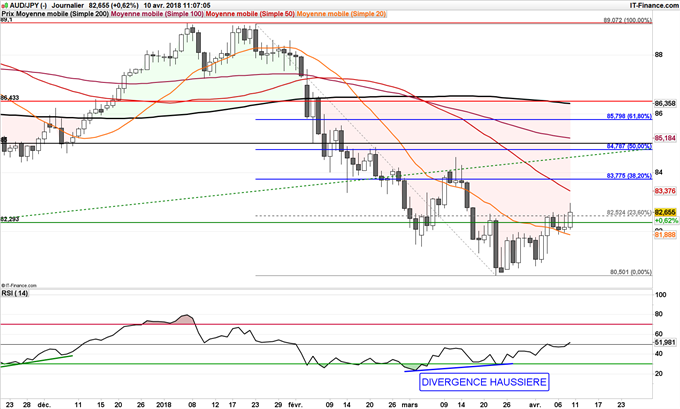Screen dimensions: 680x409
Task: Select Moyenne mobile (Simple 20) legend
Action: coord(341,14)
